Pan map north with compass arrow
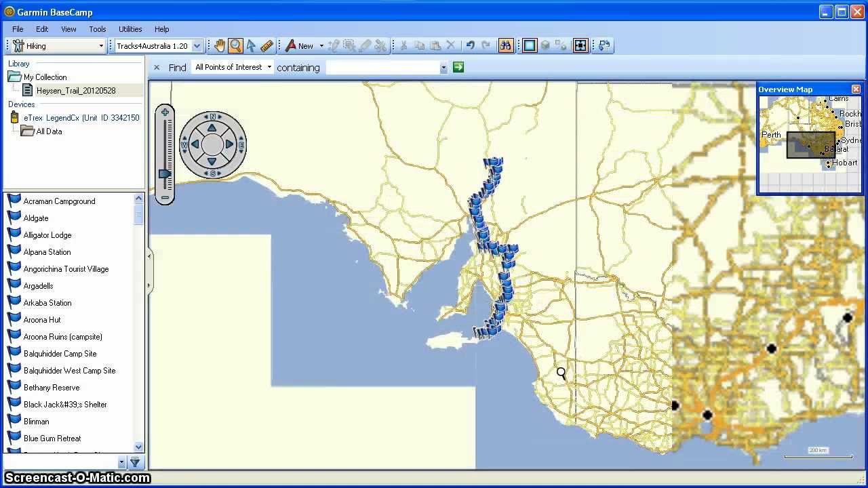Image resolution: width=868 pixels, height=488 pixels. [x=212, y=127]
